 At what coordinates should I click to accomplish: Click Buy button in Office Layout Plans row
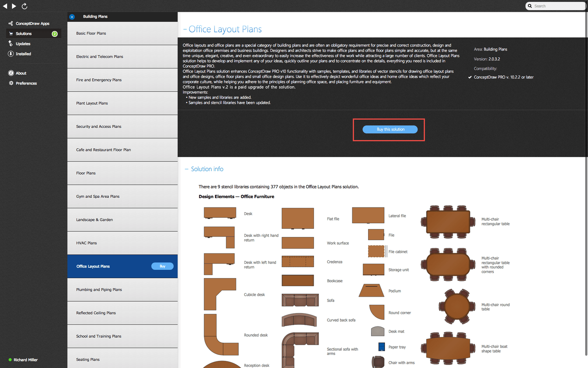(x=162, y=266)
